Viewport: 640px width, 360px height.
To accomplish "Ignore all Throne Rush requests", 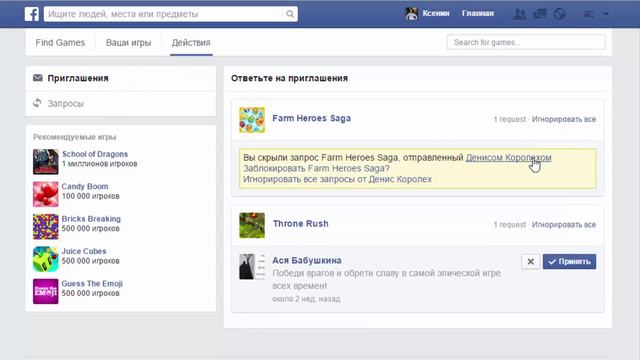I will [564, 224].
